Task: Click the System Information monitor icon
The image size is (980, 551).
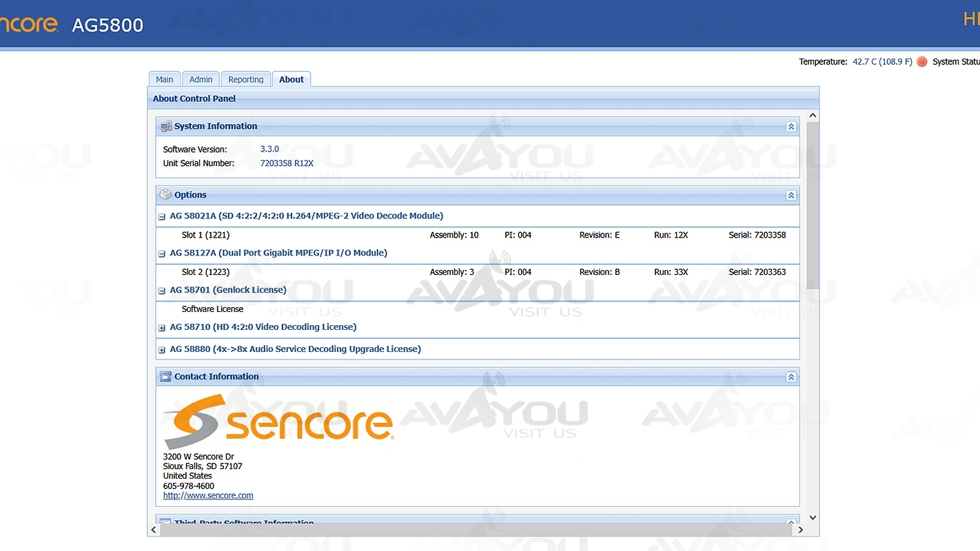Action: pyautogui.click(x=165, y=127)
